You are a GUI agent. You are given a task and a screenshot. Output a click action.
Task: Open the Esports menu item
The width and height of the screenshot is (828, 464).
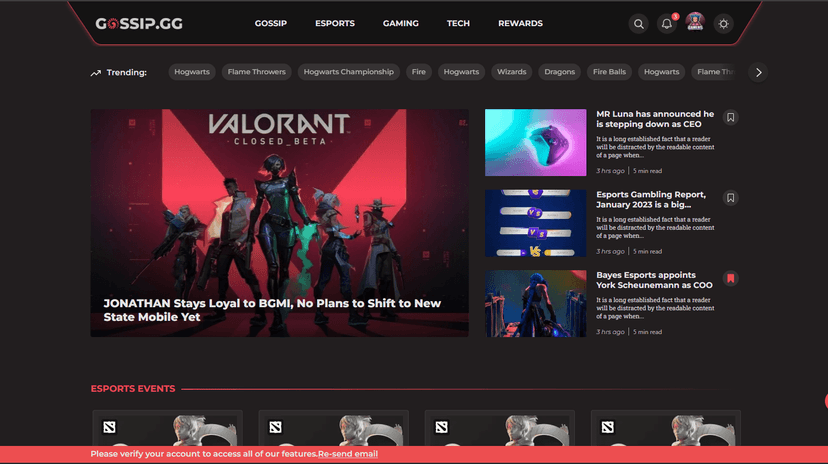pos(334,23)
